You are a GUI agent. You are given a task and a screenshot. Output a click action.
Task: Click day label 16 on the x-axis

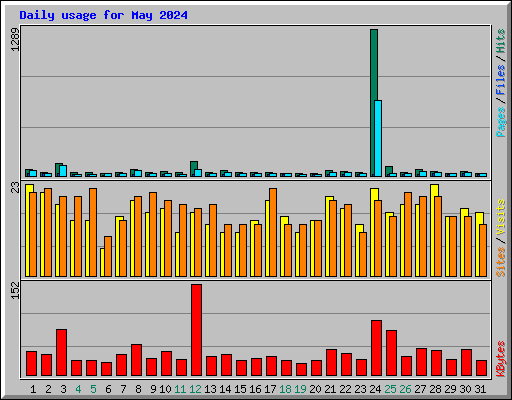[255, 389]
